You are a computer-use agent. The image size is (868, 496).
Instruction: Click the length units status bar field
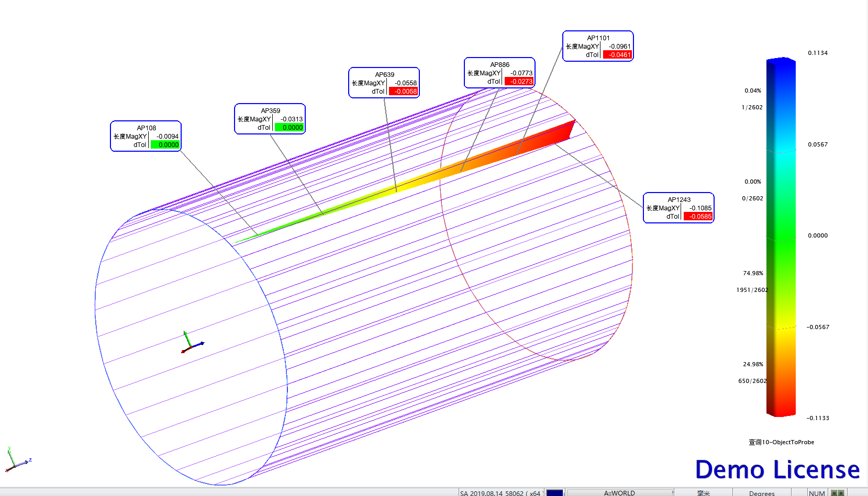point(703,493)
